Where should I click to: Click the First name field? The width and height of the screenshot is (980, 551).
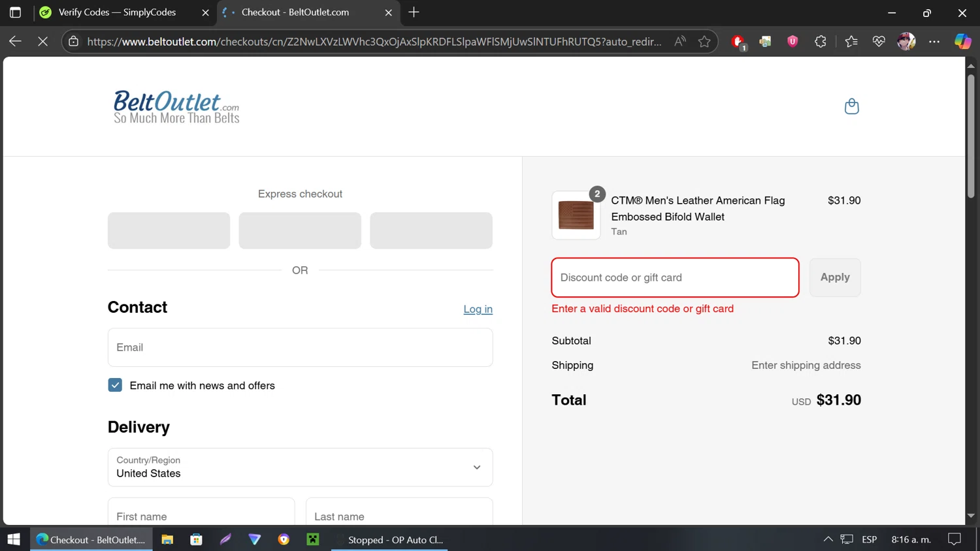click(201, 513)
